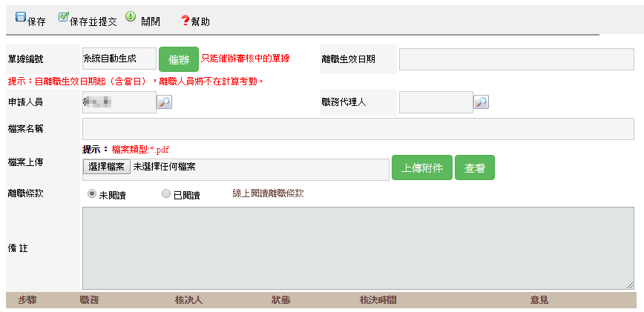Click the green close icon
Screen dimensions: 644x312
[x=131, y=18]
